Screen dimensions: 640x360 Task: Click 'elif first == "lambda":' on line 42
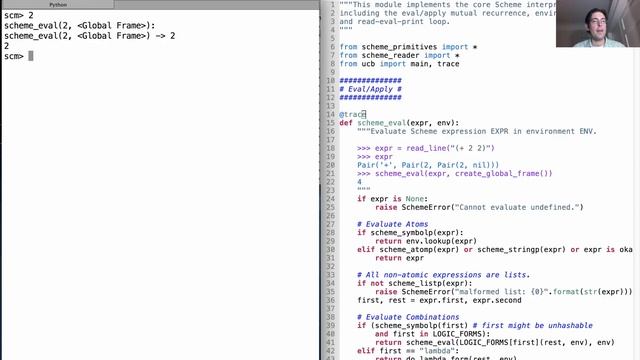coord(408,351)
